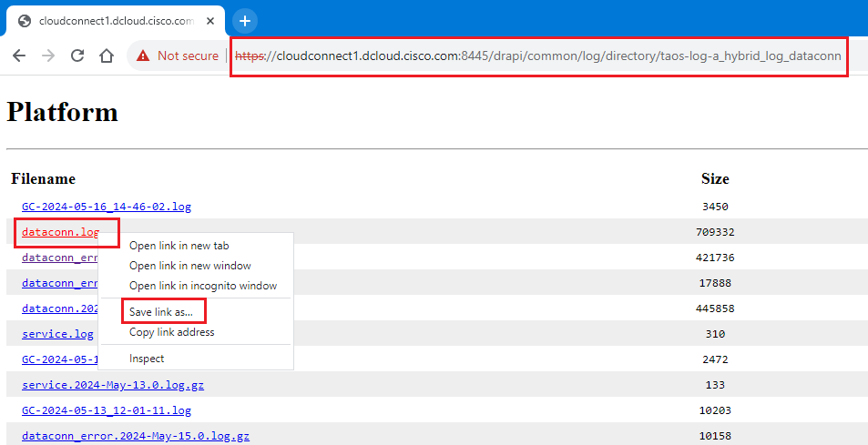Click the size value 421736
The width and height of the screenshot is (868, 445).
[715, 258]
